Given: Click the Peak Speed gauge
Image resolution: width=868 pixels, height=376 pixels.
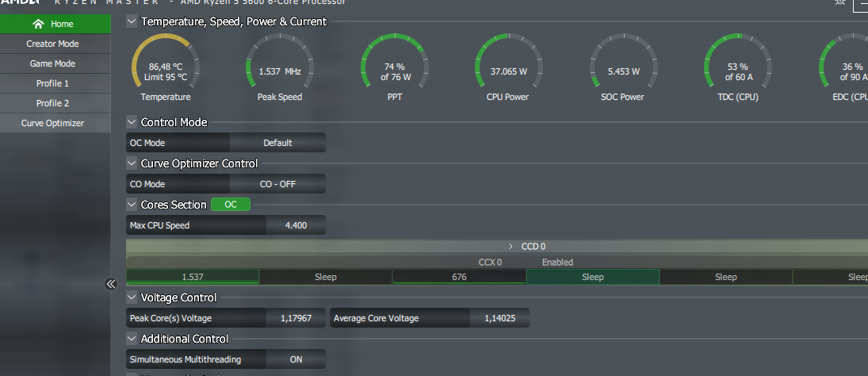Looking at the screenshot, I should pyautogui.click(x=280, y=71).
